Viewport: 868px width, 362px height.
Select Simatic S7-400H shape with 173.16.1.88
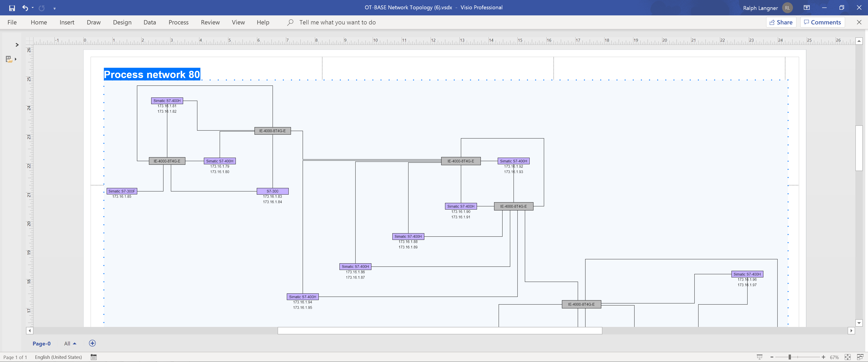click(x=408, y=236)
